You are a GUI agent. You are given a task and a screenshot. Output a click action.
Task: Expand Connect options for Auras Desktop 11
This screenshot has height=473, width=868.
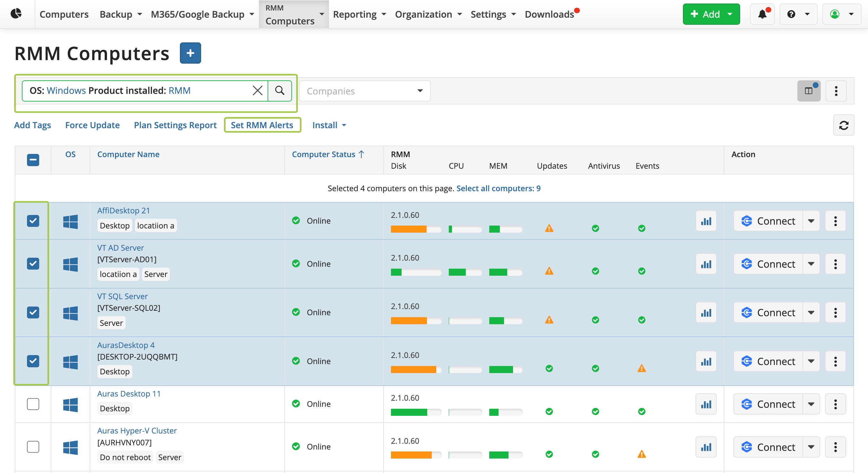[x=811, y=404]
